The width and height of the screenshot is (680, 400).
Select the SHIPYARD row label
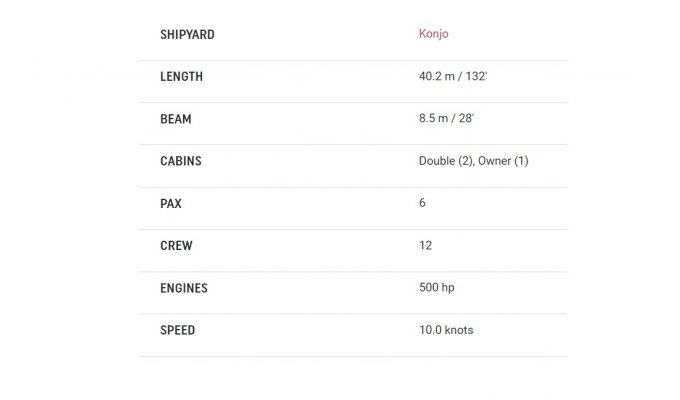187,35
